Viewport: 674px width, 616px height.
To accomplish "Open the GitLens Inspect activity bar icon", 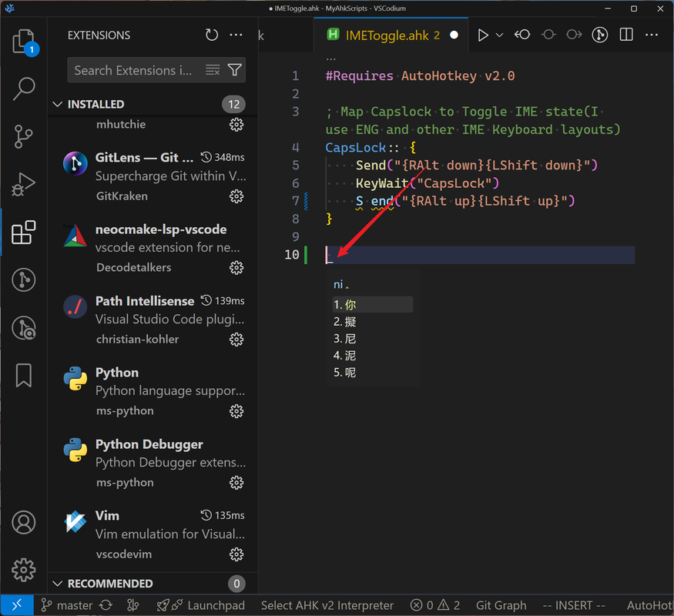I will coord(24,328).
